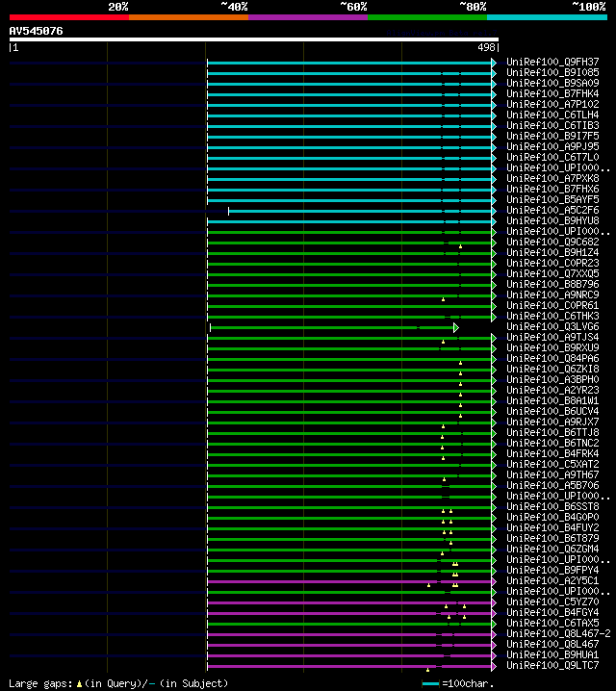Open the UniRef100_B4FRK4 label
The width and height of the screenshot is (616, 691).
tap(552, 453)
